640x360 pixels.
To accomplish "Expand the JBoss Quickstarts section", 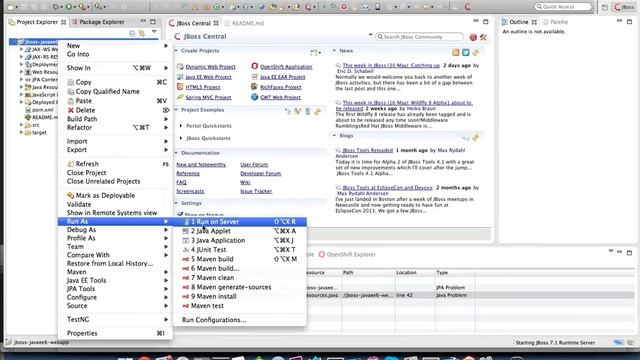I will tap(181, 138).
